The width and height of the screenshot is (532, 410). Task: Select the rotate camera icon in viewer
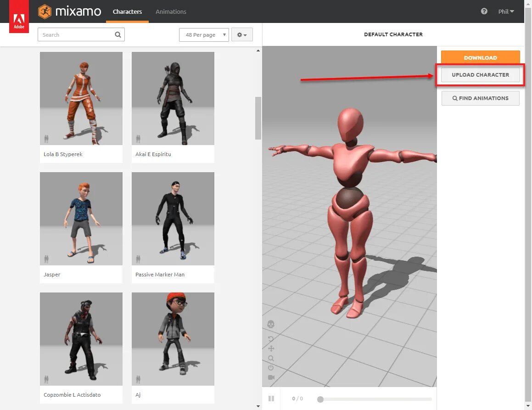pyautogui.click(x=271, y=339)
